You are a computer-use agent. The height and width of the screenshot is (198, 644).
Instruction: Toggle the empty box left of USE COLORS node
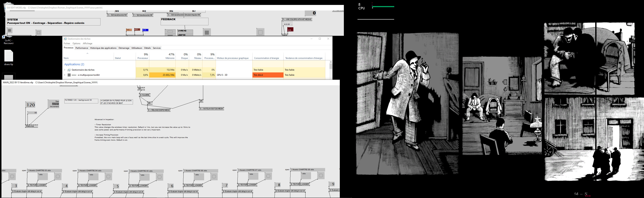pyautogui.click(x=260, y=32)
